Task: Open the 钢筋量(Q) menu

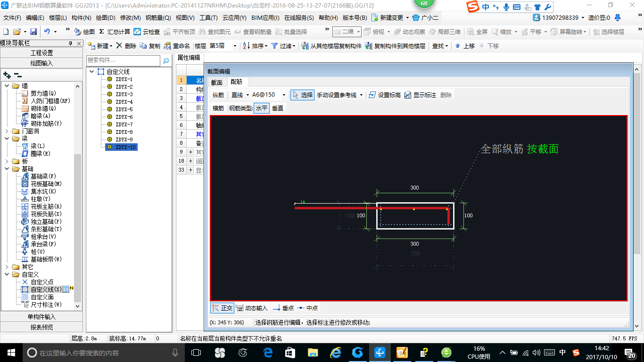Action: click(x=158, y=17)
